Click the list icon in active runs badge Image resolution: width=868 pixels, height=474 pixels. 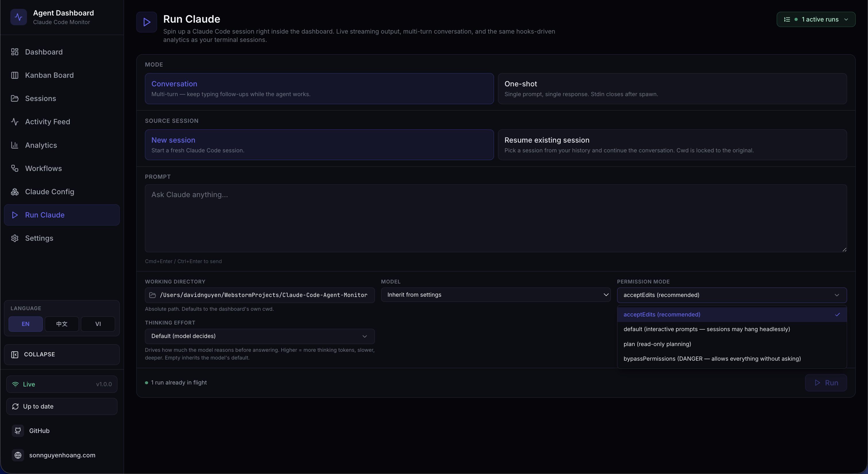(787, 20)
